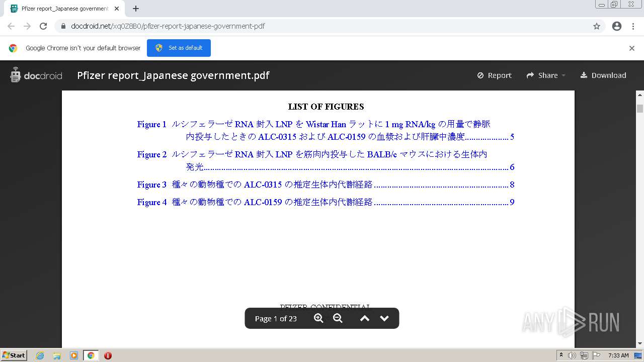Click LIST OF FIGURES heading
Image resolution: width=644 pixels, height=362 pixels.
pos(326,107)
